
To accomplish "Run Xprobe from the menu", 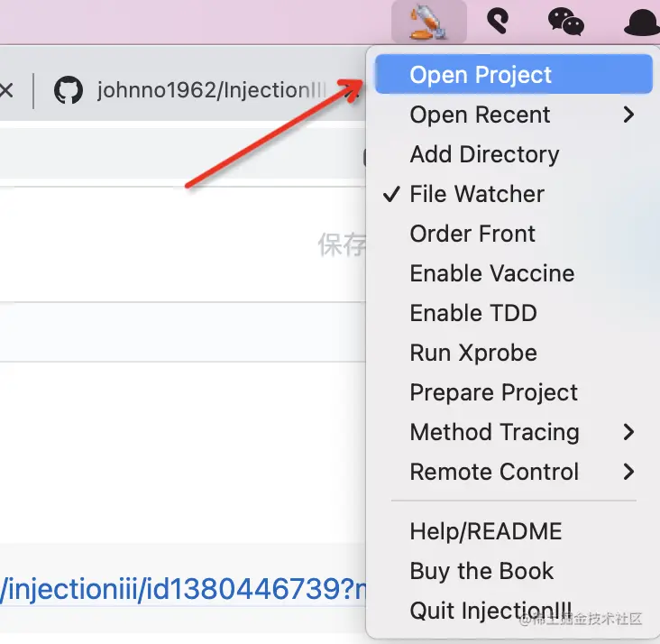I will pos(473,353).
